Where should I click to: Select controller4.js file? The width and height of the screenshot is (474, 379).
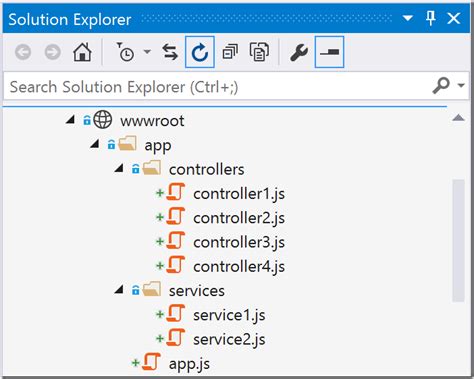point(239,267)
